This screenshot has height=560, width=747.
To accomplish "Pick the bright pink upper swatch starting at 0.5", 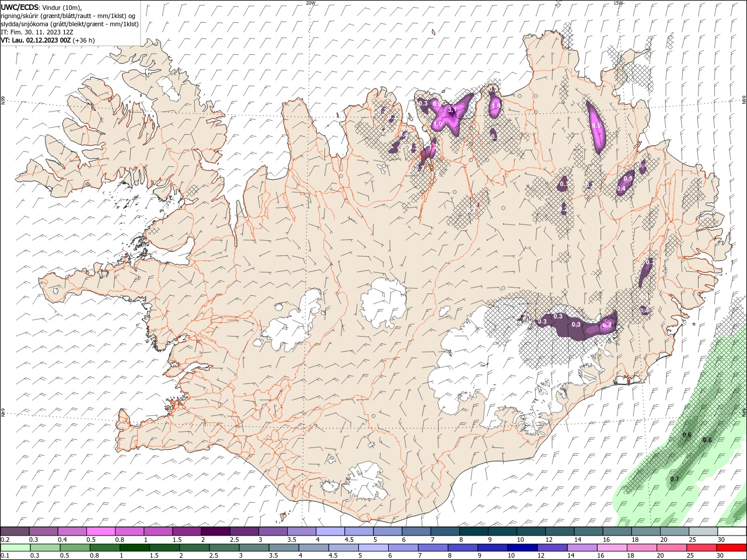I will [x=100, y=531].
